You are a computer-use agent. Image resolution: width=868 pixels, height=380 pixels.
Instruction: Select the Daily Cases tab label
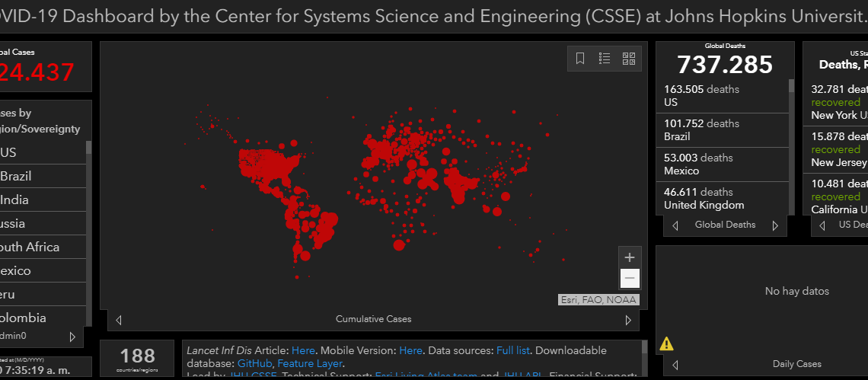click(x=796, y=364)
